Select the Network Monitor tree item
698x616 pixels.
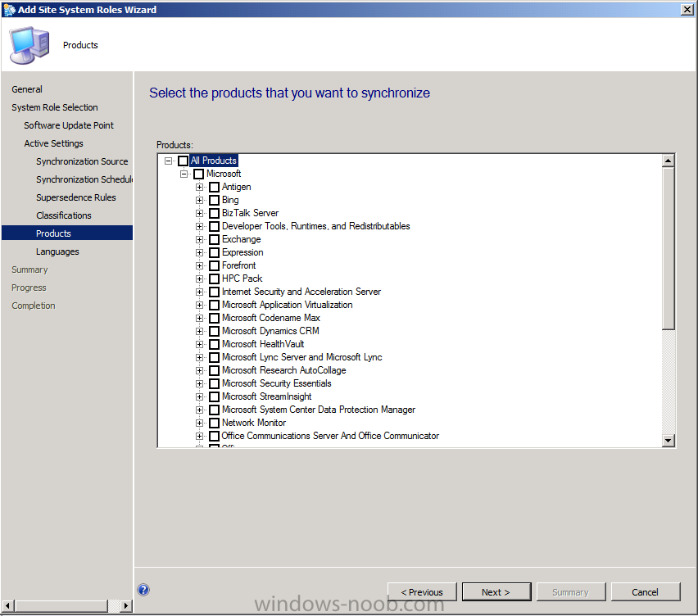point(254,423)
